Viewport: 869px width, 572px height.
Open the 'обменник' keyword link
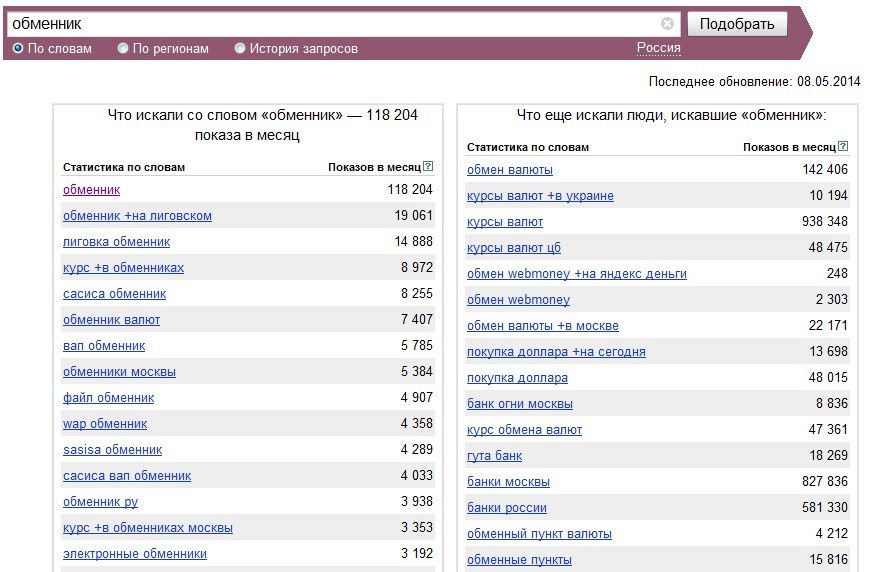[x=91, y=190]
